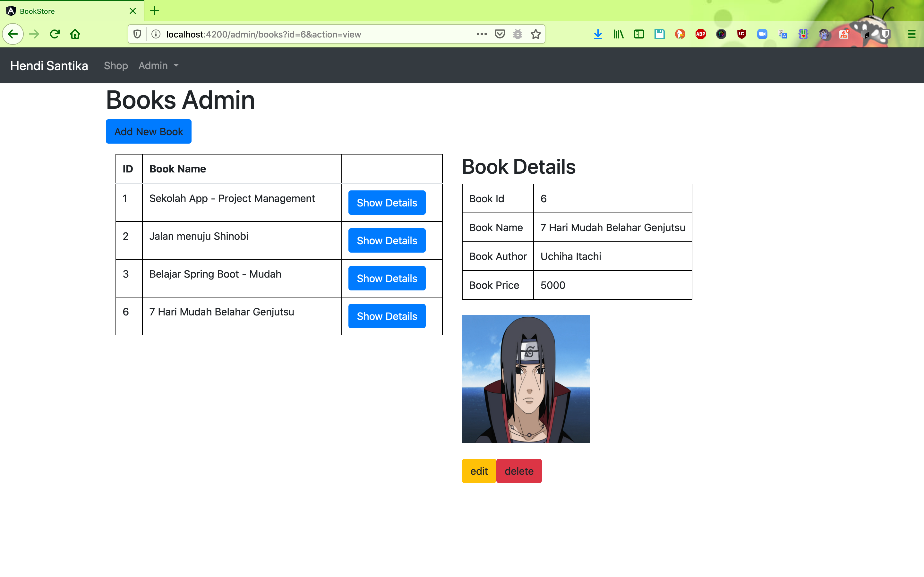Click the Itachi book cover image
Viewport: 924px width, 577px height.
click(526, 379)
